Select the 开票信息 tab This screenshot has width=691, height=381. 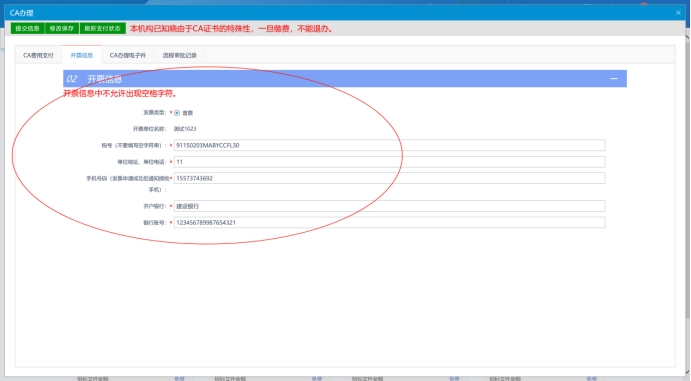(82, 55)
